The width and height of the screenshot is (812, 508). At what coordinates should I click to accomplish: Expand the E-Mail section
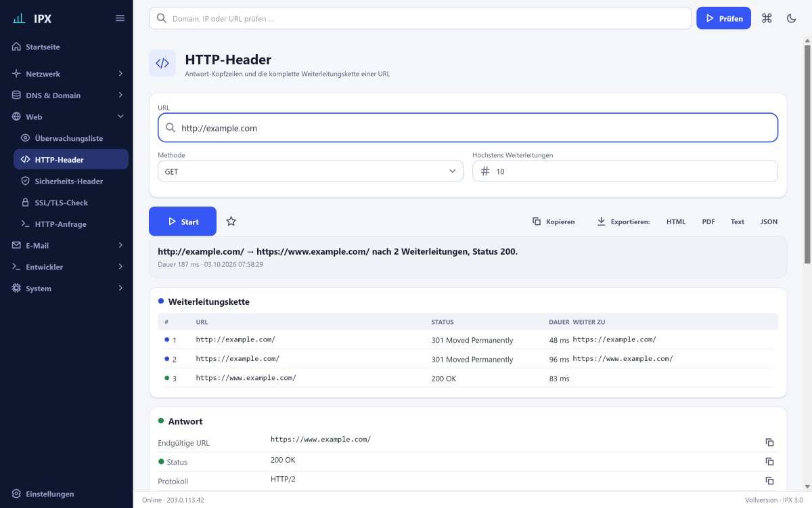[66, 245]
